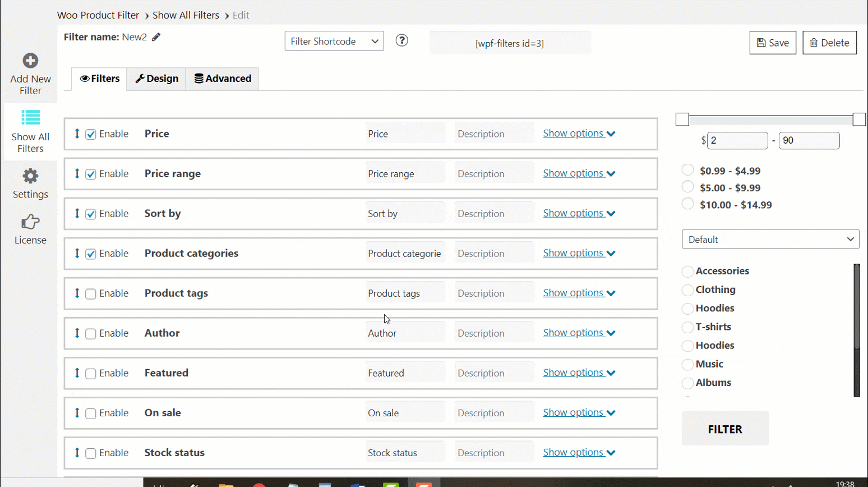Delete the filter
This screenshot has width=868, height=487.
(x=829, y=43)
